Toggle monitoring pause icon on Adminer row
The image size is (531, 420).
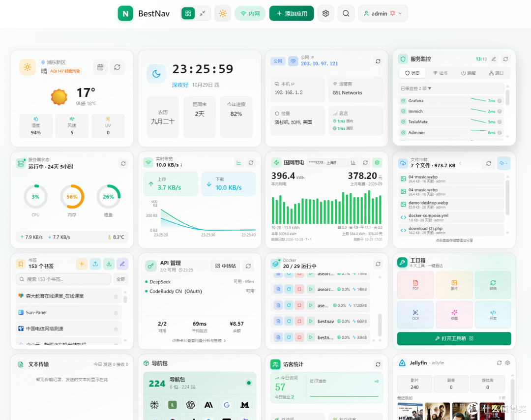500,133
